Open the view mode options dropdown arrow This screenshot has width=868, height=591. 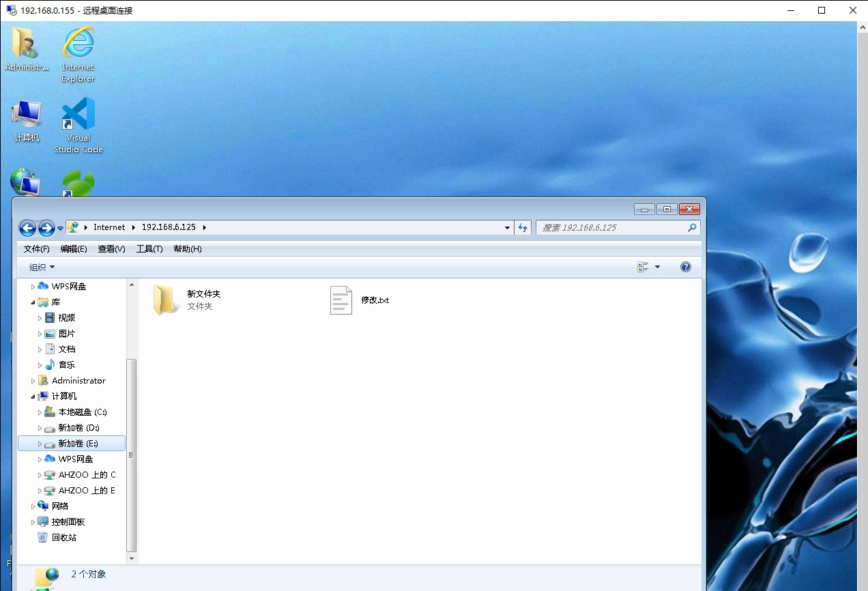pos(658,267)
